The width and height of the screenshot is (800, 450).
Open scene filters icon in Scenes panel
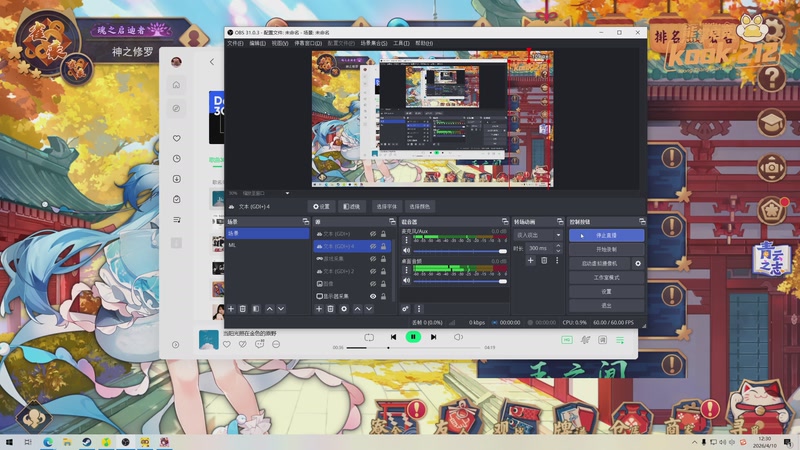tap(256, 309)
